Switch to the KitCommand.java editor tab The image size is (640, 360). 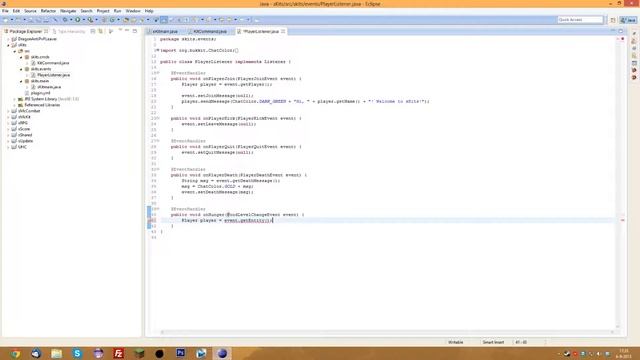click(x=210, y=31)
